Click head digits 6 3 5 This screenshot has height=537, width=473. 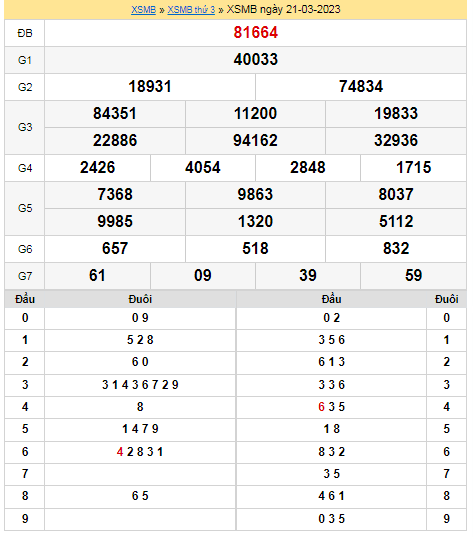tap(332, 407)
